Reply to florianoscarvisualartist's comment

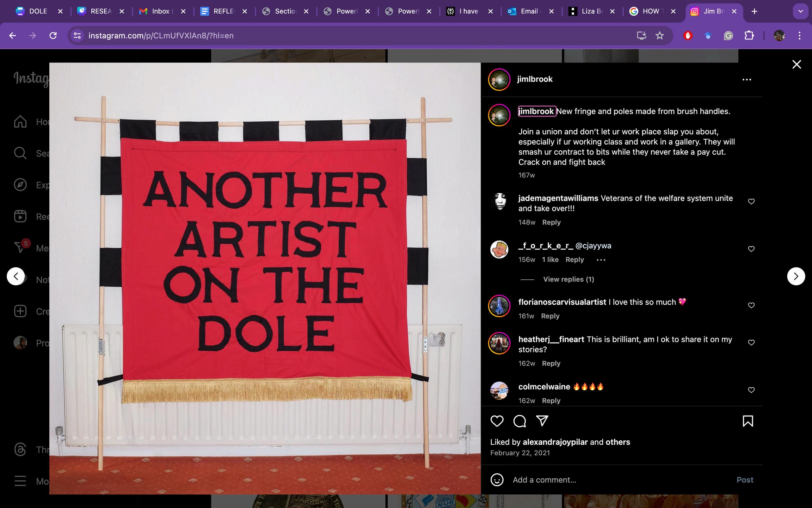coord(550,316)
